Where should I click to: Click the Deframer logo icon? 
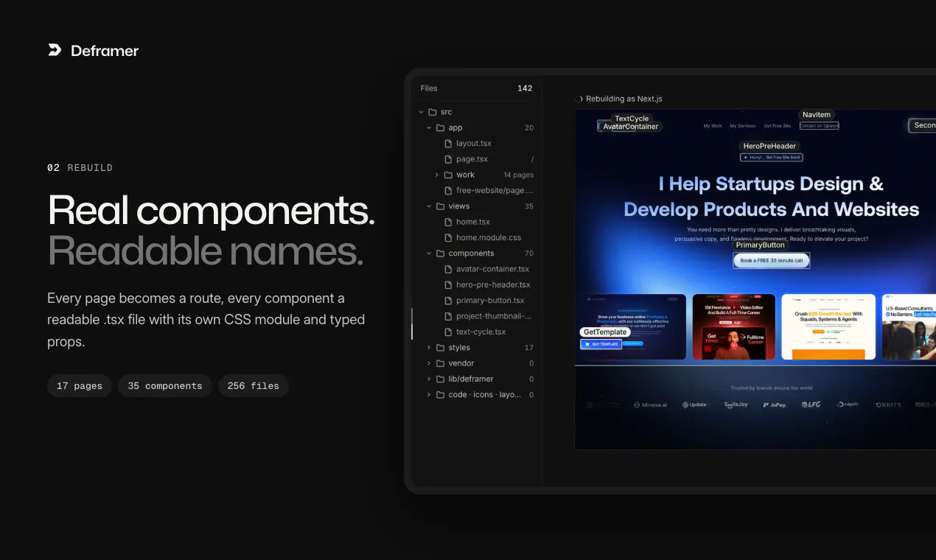coord(55,50)
